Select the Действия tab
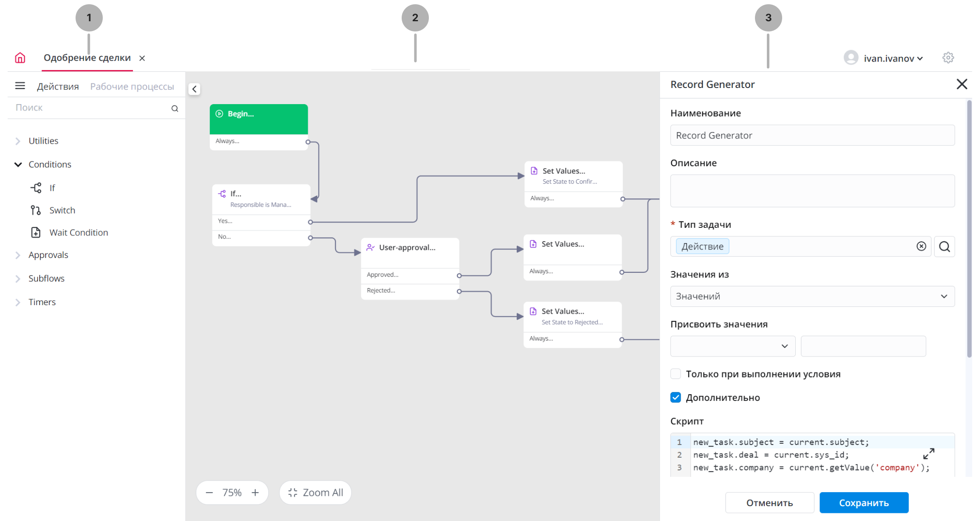The width and height of the screenshot is (980, 521). tap(58, 87)
